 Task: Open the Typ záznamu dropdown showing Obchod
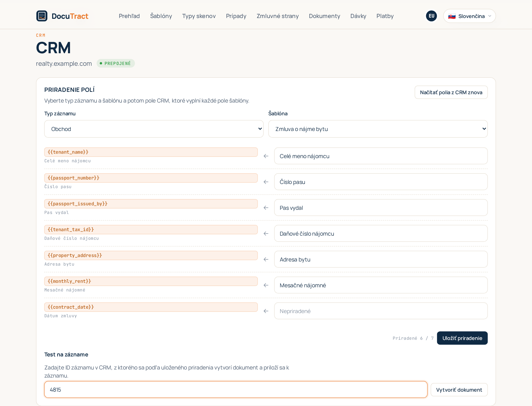pos(154,129)
